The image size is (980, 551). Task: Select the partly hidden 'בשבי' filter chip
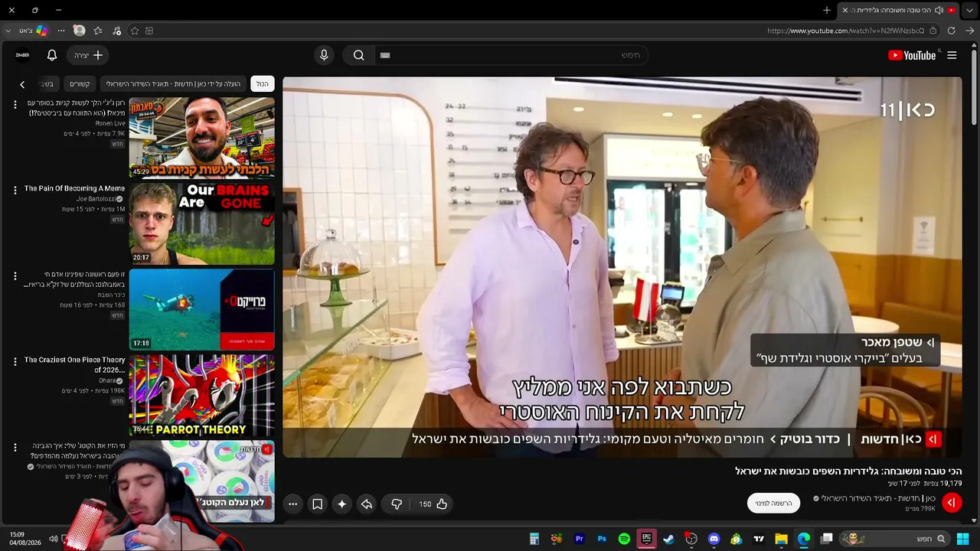coord(46,84)
